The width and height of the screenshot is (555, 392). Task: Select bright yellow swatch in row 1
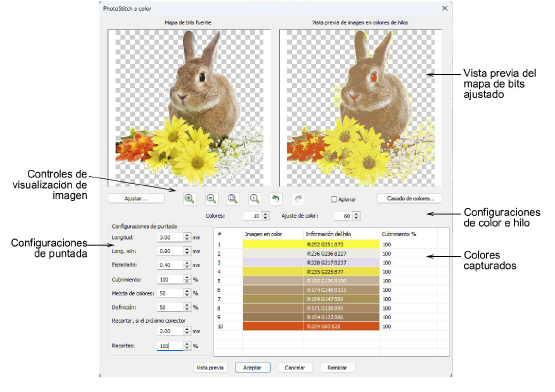click(273, 244)
